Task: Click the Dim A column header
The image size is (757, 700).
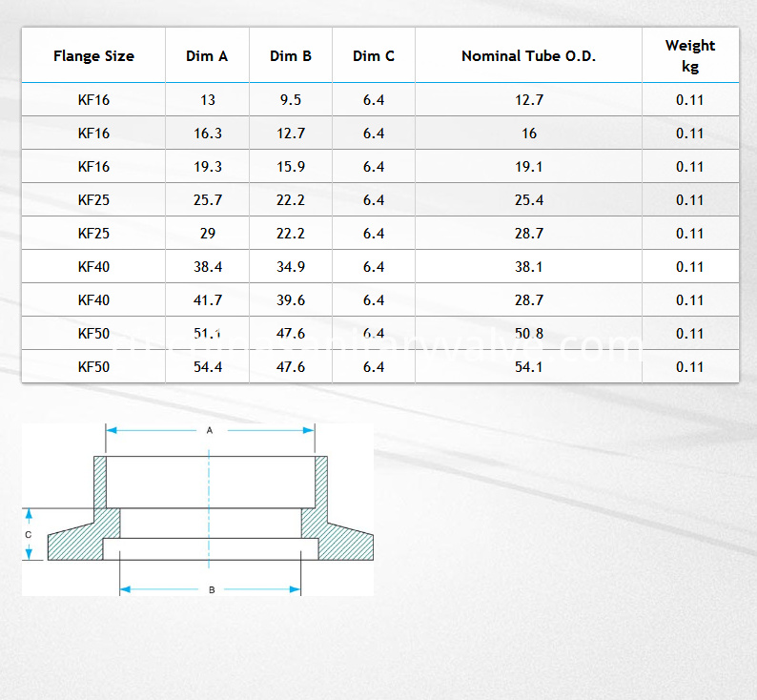Action: [x=207, y=56]
